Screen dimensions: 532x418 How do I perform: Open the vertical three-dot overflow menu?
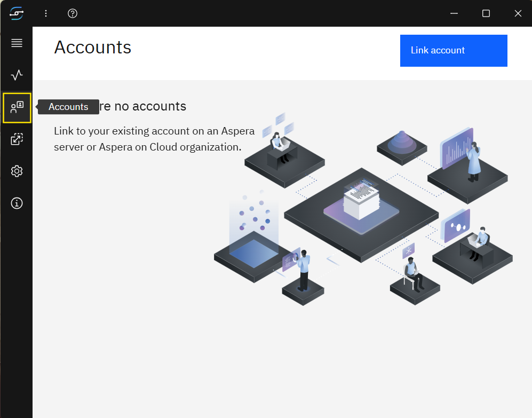point(46,13)
